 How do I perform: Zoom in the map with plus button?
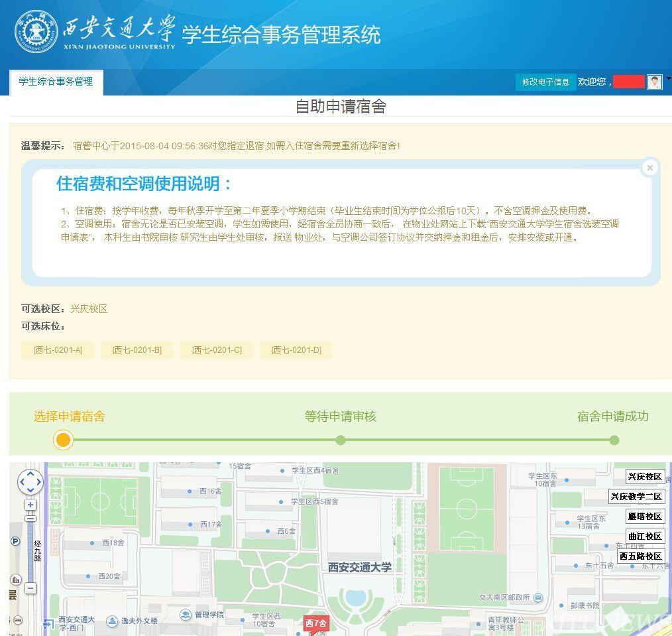pyautogui.click(x=30, y=505)
